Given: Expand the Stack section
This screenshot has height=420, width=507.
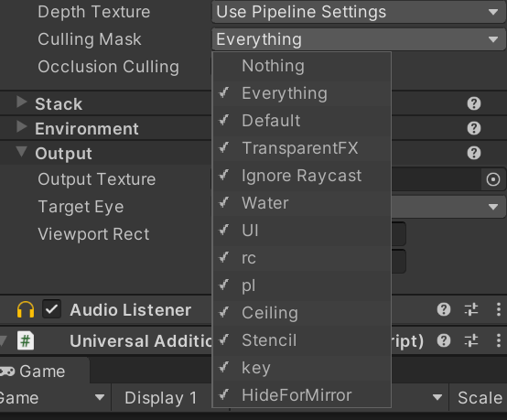Looking at the screenshot, I should (22, 102).
